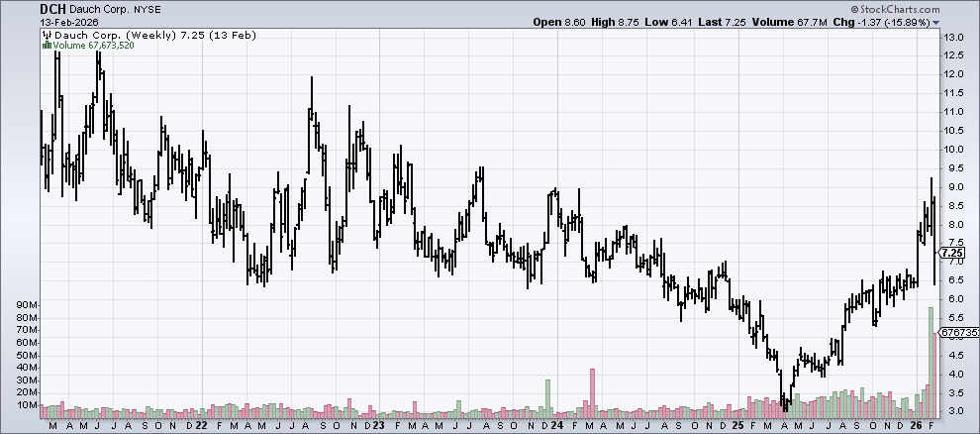Click the 90M volume axis label
This screenshot has height=434, width=980.
[x=28, y=304]
